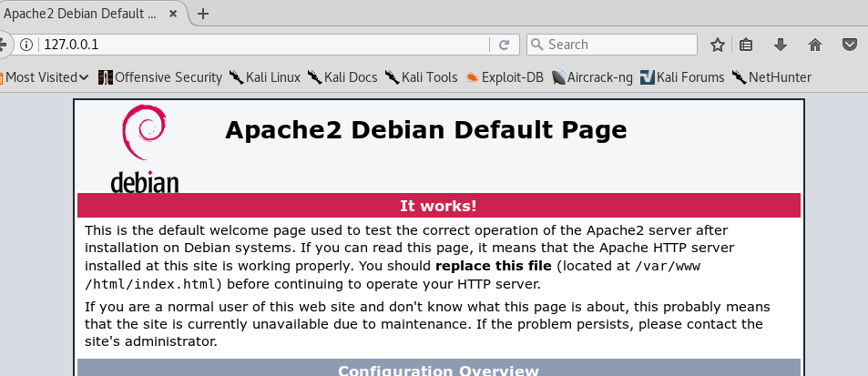This screenshot has width=868, height=376.
Task: Click the It works! banner
Action: point(438,206)
